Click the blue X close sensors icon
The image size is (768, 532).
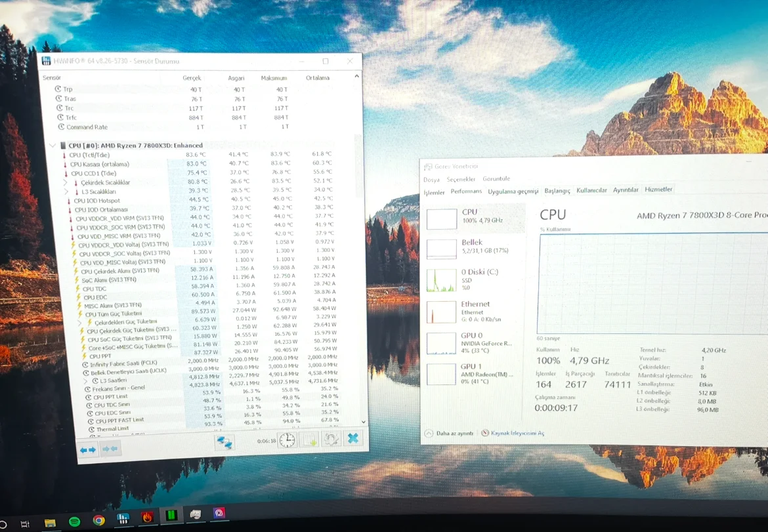pos(352,438)
